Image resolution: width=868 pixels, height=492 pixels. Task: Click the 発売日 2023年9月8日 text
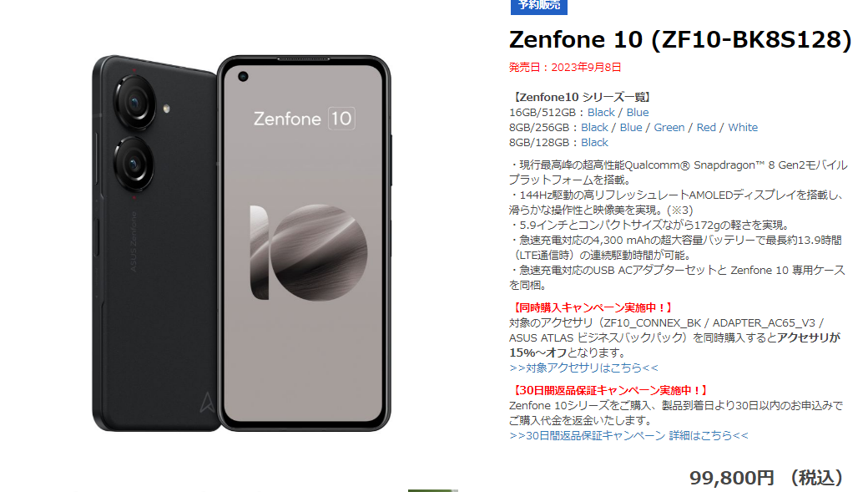coord(565,68)
